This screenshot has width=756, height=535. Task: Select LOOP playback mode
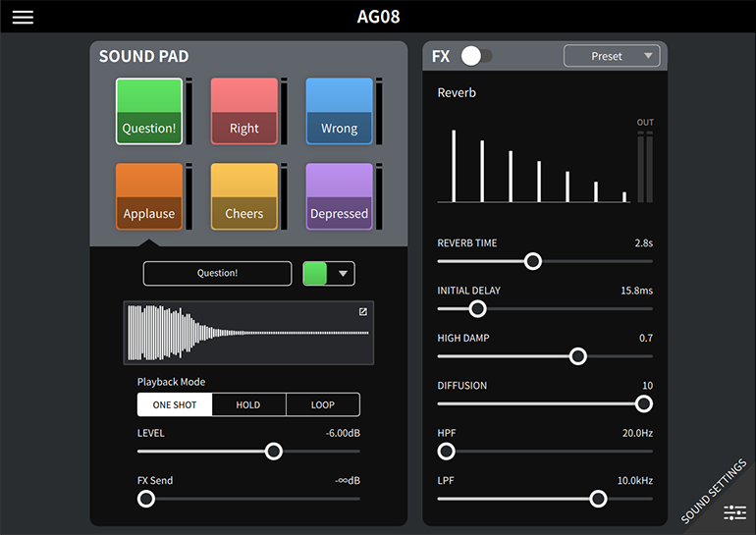pyautogui.click(x=322, y=404)
